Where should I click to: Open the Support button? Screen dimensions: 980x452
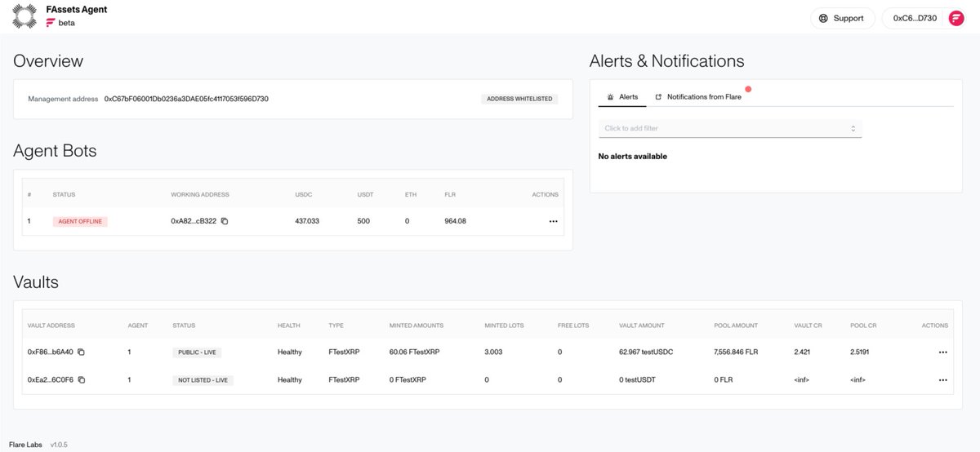841,18
